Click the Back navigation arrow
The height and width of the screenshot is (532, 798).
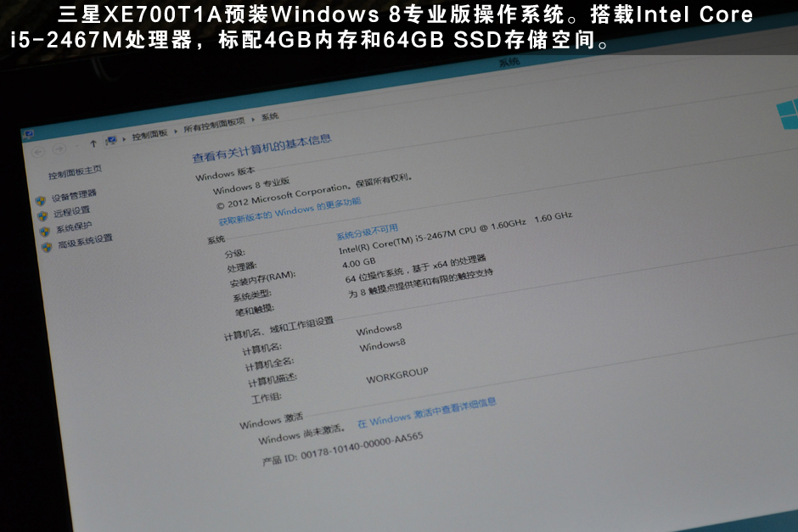point(38,152)
